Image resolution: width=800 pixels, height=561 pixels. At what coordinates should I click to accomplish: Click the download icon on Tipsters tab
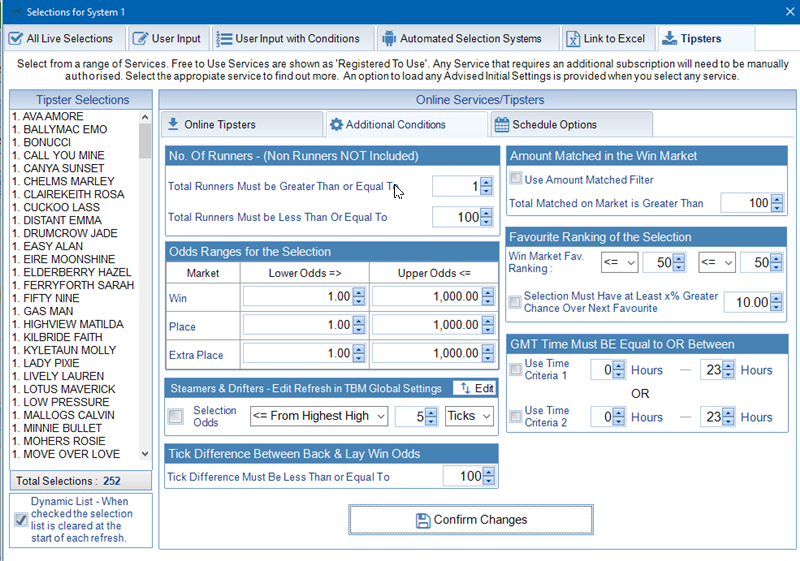click(669, 38)
